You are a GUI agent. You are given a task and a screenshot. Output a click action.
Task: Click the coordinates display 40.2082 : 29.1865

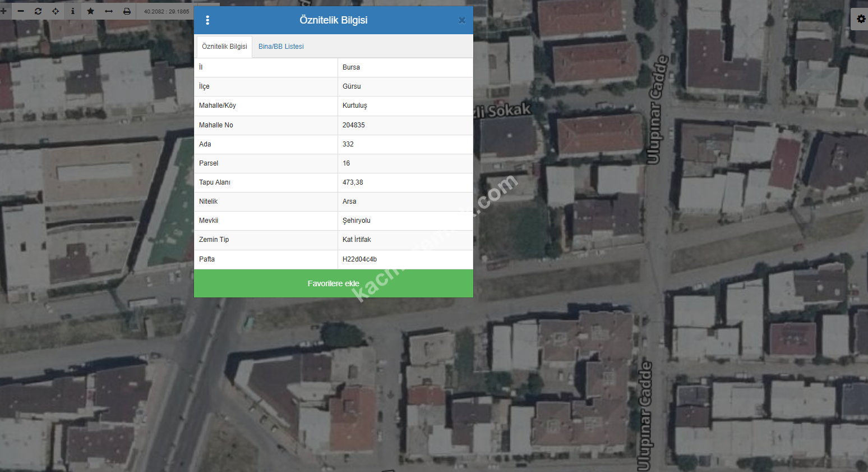167,11
